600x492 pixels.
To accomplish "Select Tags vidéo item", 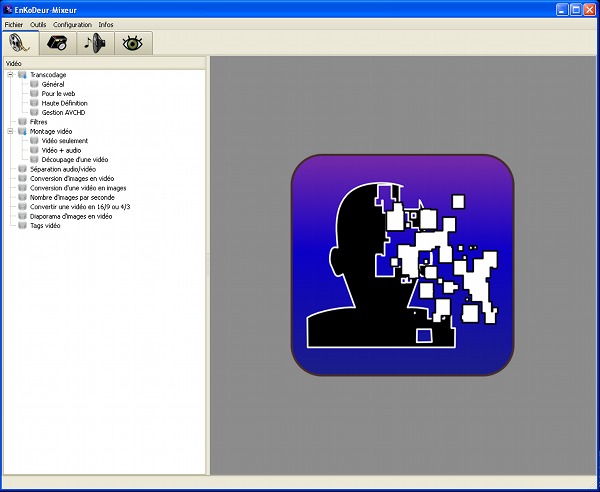I will point(45,226).
